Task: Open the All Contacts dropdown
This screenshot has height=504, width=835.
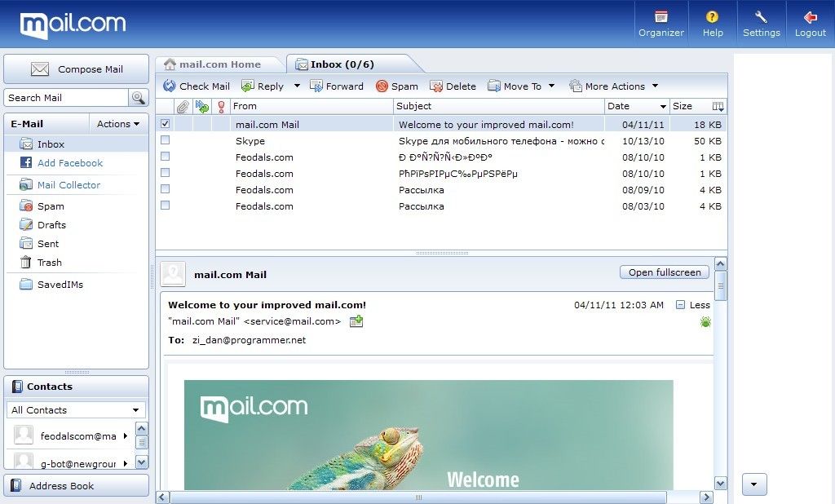Action: (x=76, y=409)
